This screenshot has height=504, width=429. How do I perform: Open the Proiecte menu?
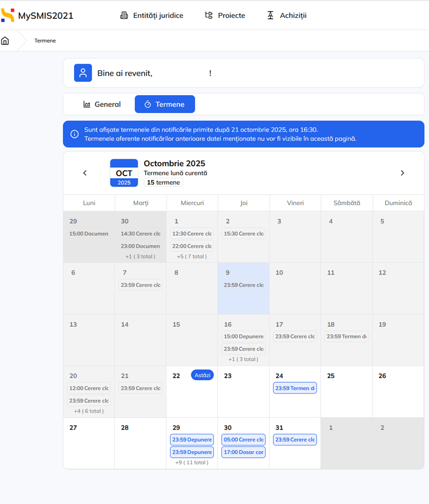pyautogui.click(x=225, y=15)
